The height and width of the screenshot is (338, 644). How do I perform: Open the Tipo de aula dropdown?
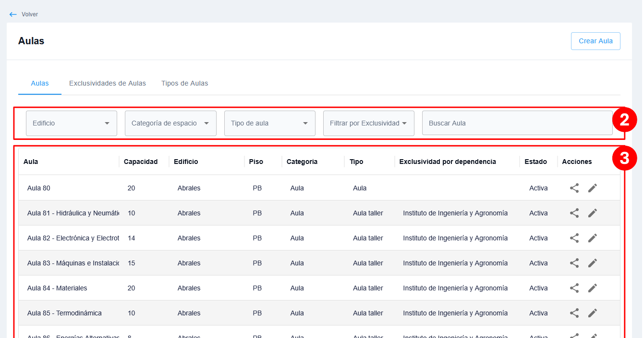click(270, 123)
